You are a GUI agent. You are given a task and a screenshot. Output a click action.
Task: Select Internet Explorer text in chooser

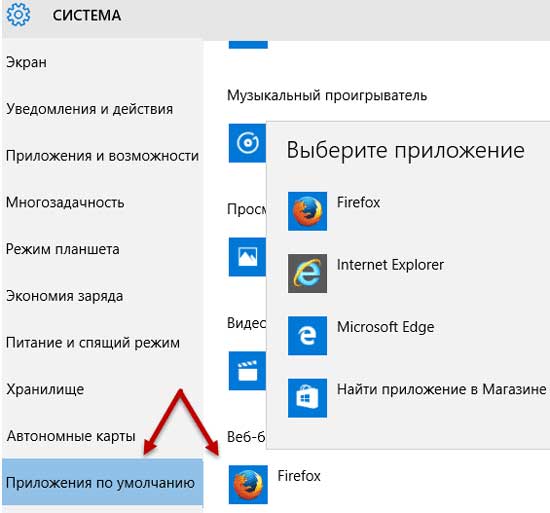(x=390, y=265)
